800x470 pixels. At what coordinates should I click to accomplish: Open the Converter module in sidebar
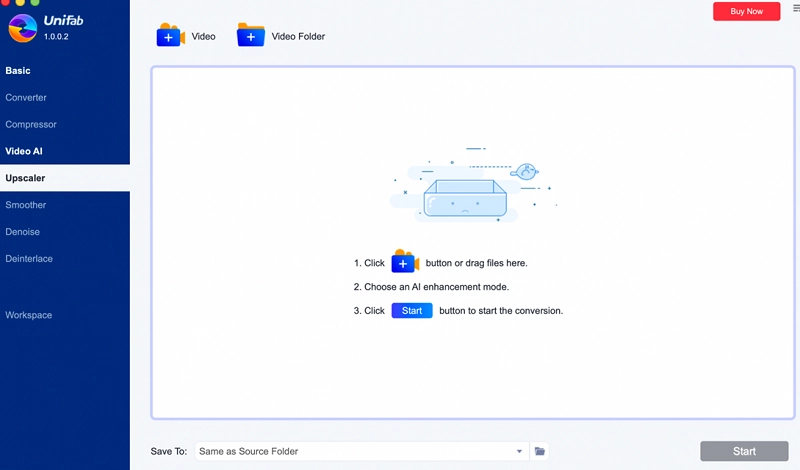(x=26, y=98)
